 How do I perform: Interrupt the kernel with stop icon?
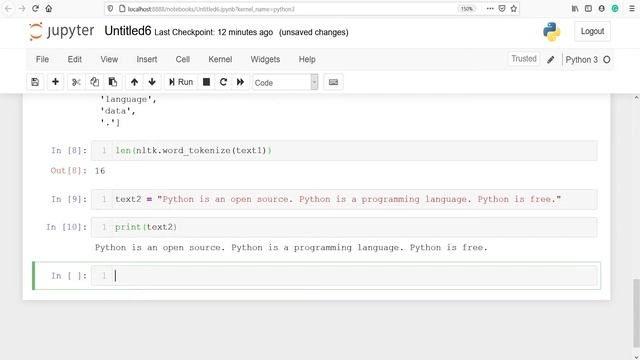(207, 82)
